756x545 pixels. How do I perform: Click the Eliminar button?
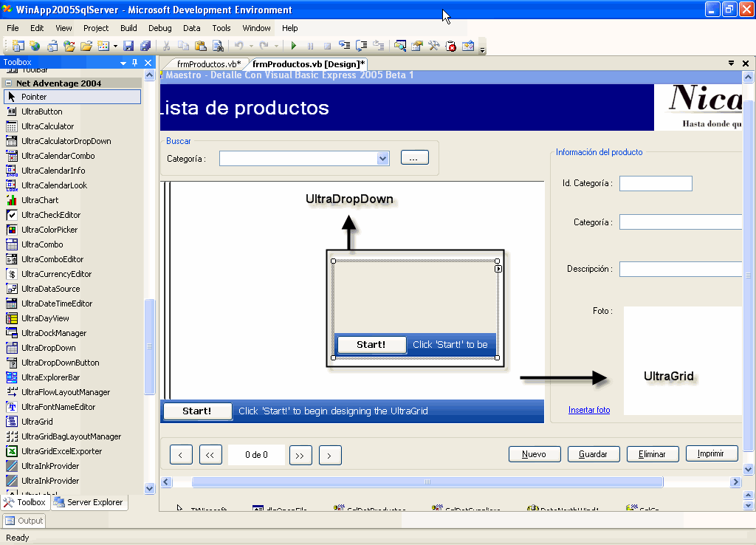click(653, 454)
